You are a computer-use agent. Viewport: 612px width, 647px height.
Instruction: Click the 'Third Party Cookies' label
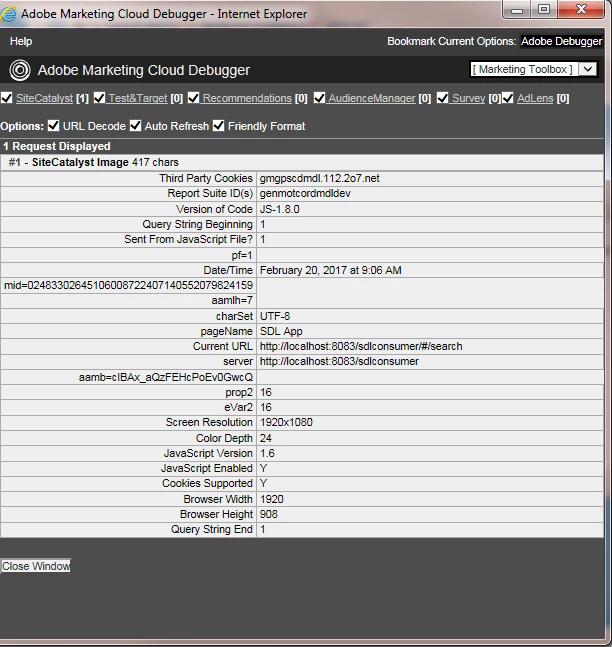pyautogui.click(x=206, y=178)
